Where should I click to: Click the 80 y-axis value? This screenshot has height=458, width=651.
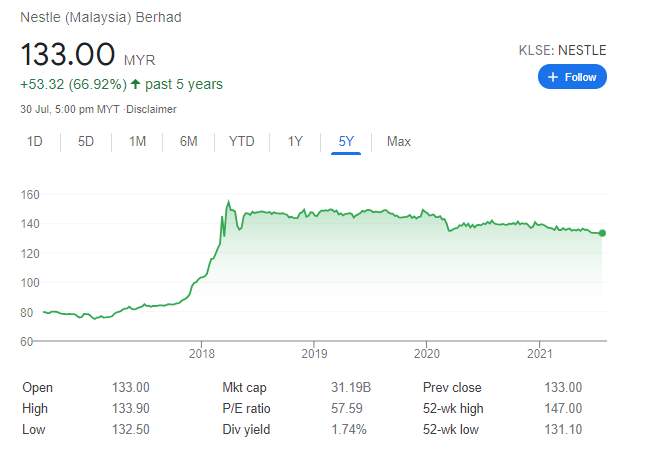click(27, 312)
